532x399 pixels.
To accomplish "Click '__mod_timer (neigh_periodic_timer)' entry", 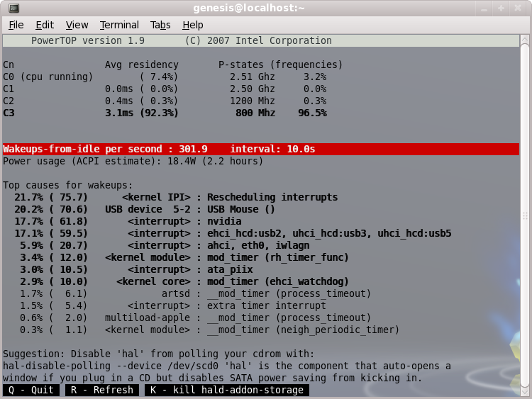I will tap(304, 330).
